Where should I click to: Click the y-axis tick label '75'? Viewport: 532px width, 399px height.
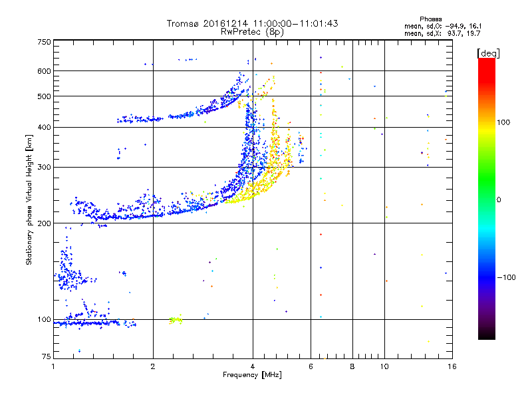click(x=47, y=356)
